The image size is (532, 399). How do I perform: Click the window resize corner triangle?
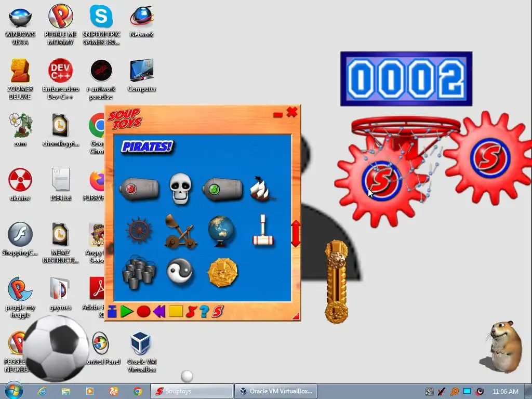click(x=296, y=316)
